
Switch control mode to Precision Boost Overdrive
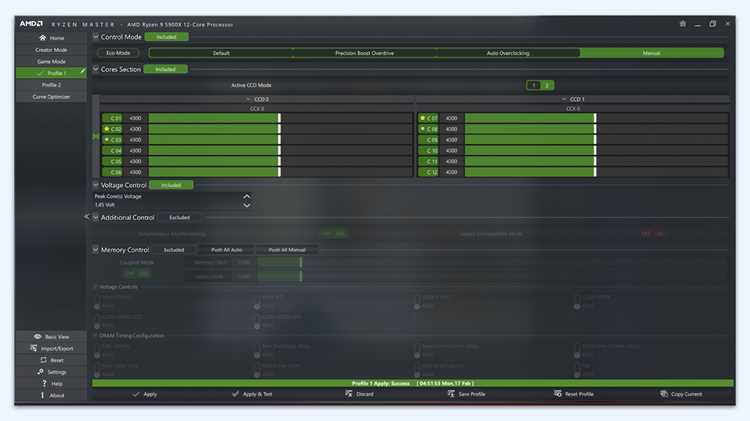364,53
